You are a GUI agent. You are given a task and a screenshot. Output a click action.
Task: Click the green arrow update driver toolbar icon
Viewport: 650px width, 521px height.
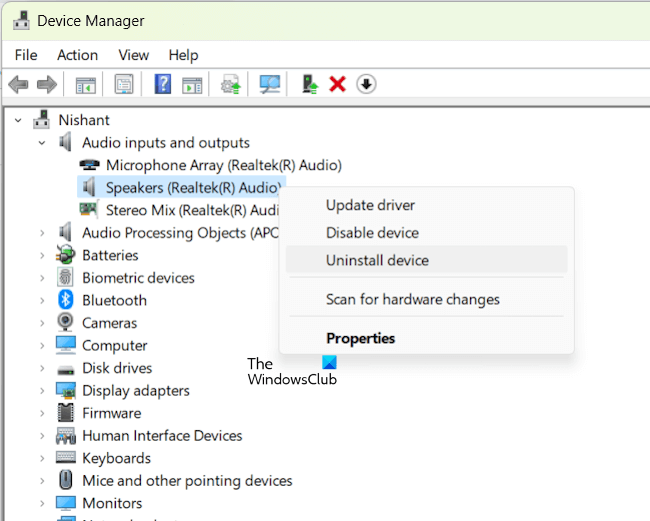click(x=310, y=85)
